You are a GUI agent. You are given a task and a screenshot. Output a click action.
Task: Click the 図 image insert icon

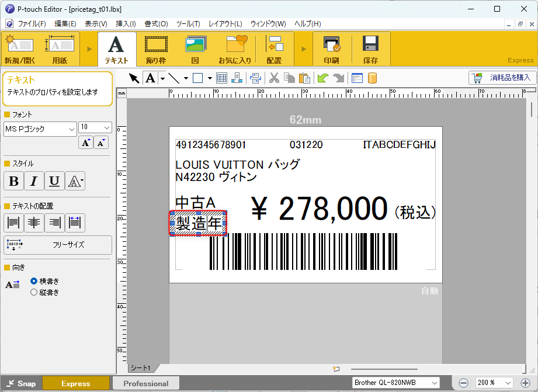[195, 49]
